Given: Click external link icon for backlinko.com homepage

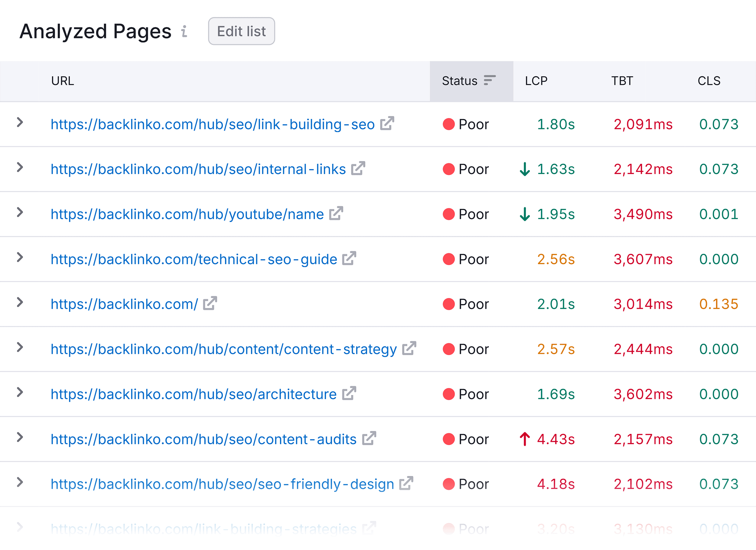Looking at the screenshot, I should point(210,303).
